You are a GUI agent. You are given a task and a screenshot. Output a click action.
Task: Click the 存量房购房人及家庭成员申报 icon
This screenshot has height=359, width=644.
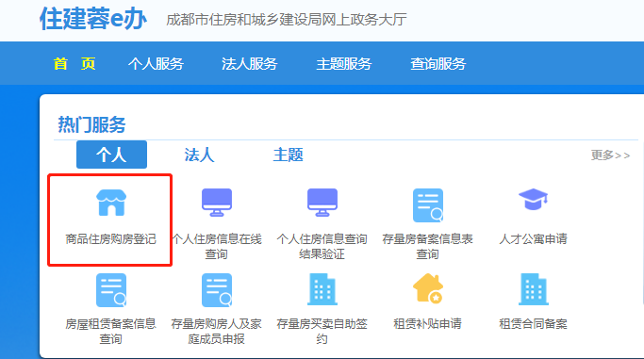217,290
